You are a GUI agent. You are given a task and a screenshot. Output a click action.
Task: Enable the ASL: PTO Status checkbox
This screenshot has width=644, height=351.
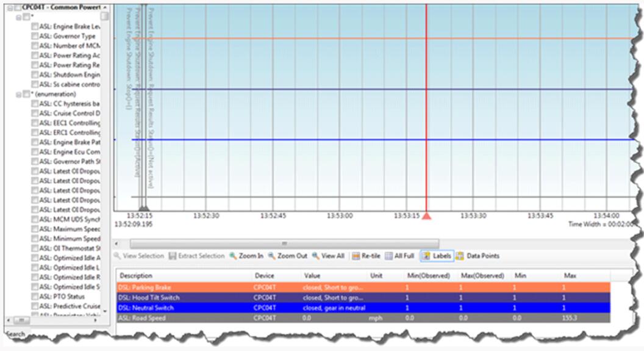tap(35, 296)
